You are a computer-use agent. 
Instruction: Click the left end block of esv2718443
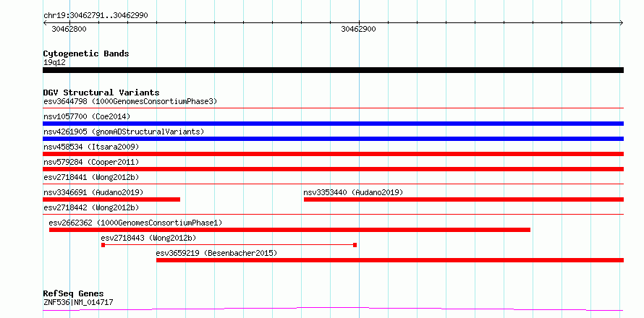(103, 245)
